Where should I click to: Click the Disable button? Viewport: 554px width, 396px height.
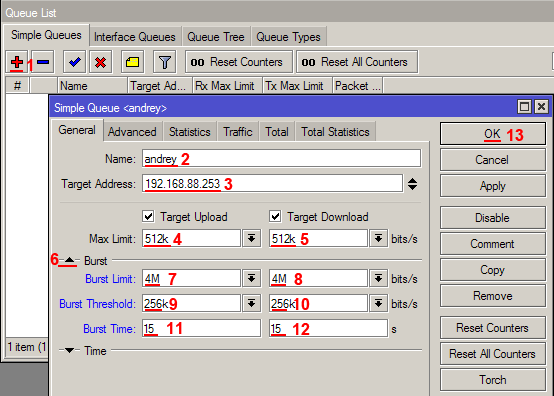493,218
